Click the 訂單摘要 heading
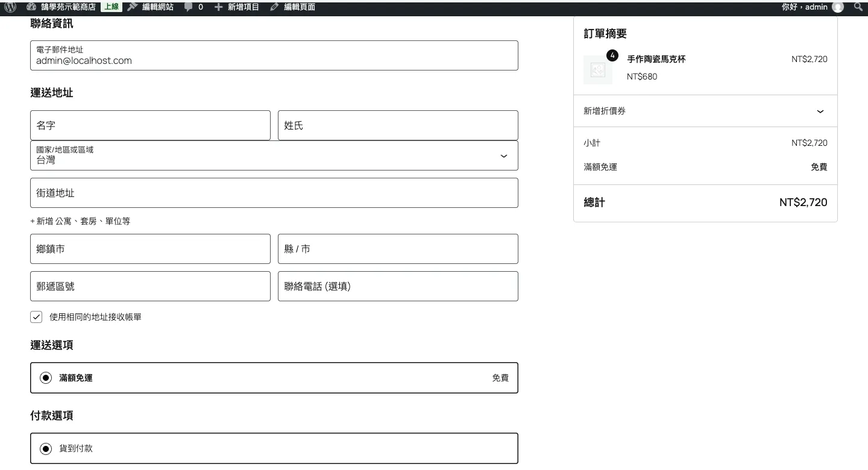The width and height of the screenshot is (868, 470). [605, 34]
